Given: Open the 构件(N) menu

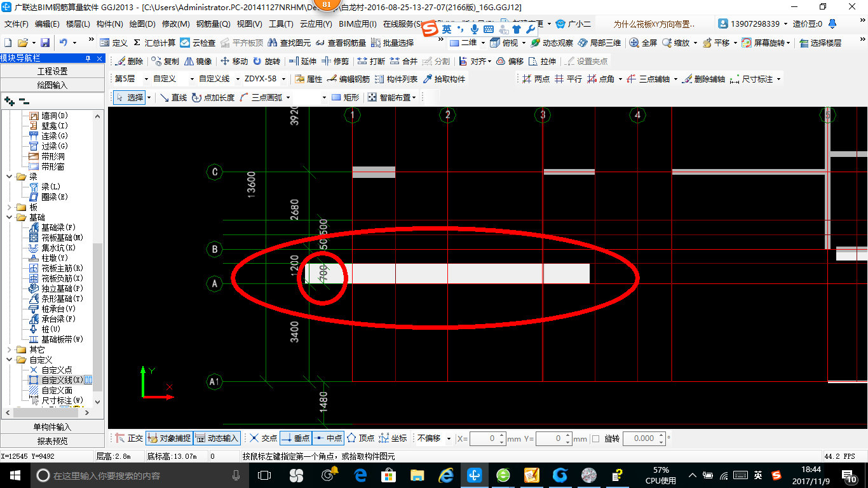Looking at the screenshot, I should coord(109,24).
